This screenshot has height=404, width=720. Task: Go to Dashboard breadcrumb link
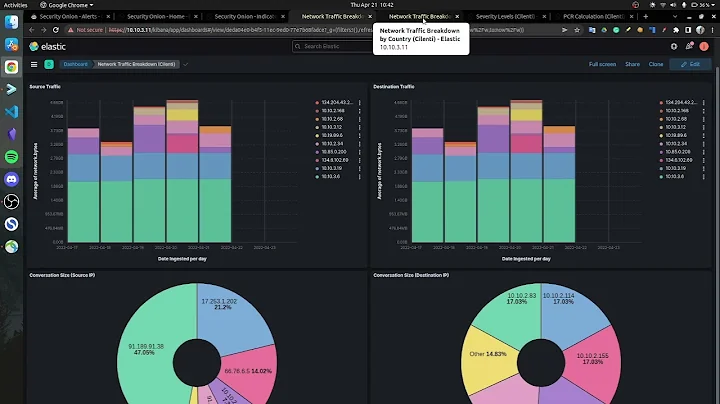click(x=75, y=64)
